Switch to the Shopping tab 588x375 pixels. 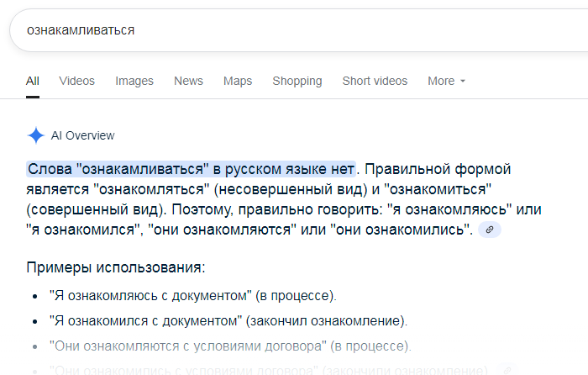[297, 81]
